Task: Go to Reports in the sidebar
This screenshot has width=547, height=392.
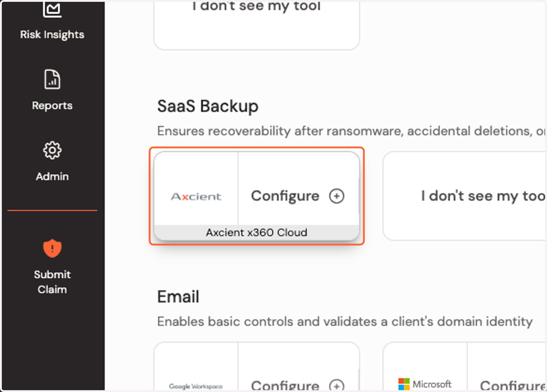Action: pyautogui.click(x=52, y=106)
